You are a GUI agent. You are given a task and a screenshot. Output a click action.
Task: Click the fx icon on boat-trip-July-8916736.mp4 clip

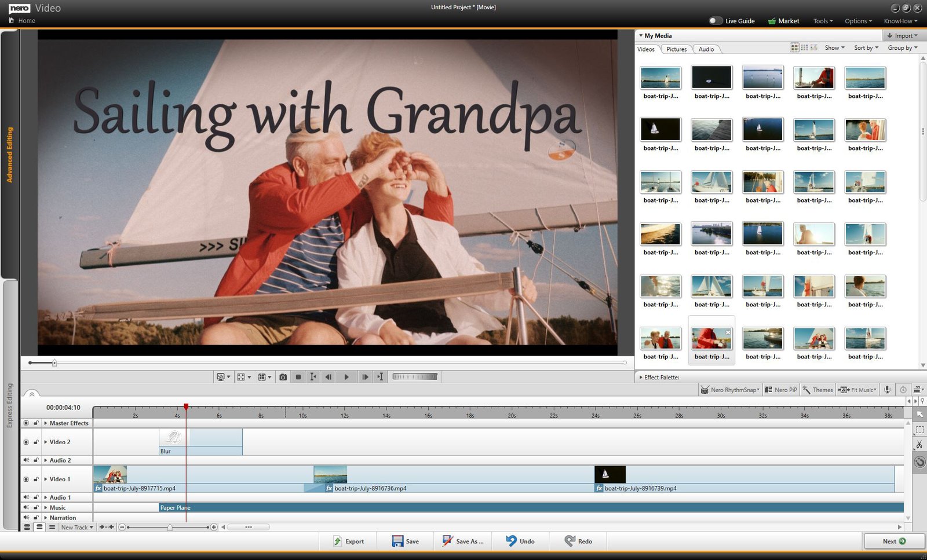click(x=329, y=488)
